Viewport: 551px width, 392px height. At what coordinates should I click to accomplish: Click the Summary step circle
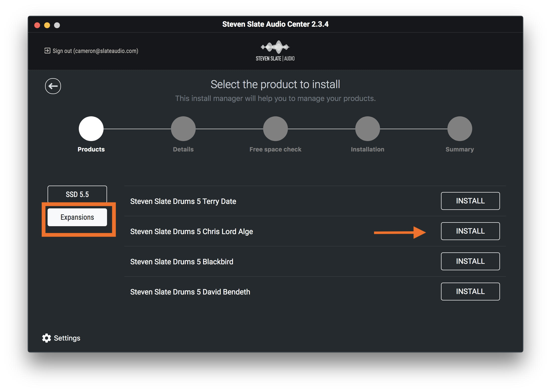coord(460,129)
